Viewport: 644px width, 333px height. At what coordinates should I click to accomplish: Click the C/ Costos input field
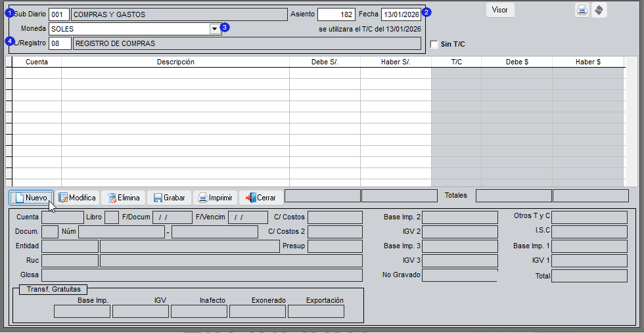tap(335, 217)
